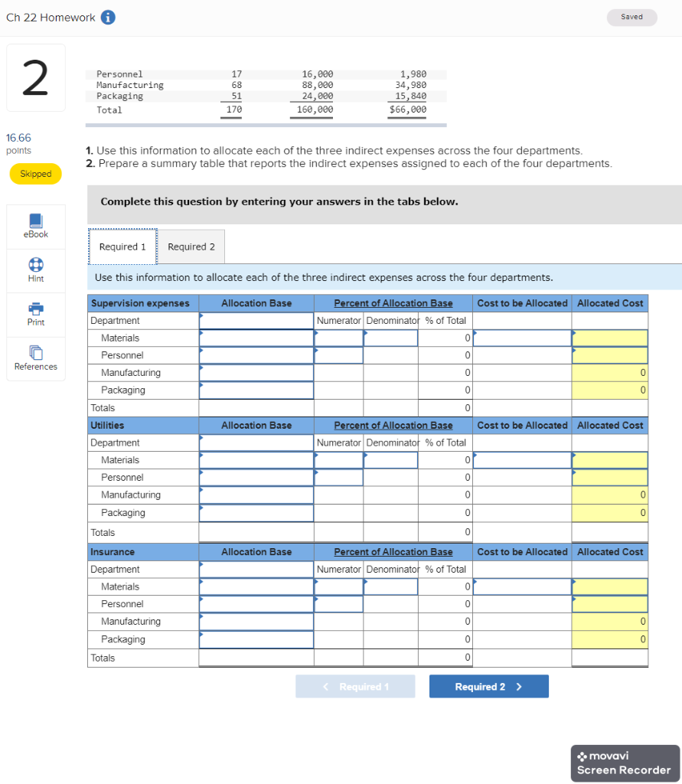
Task: Click Insurance Materials yellow allocated cost cell
Action: pyautogui.click(x=609, y=586)
